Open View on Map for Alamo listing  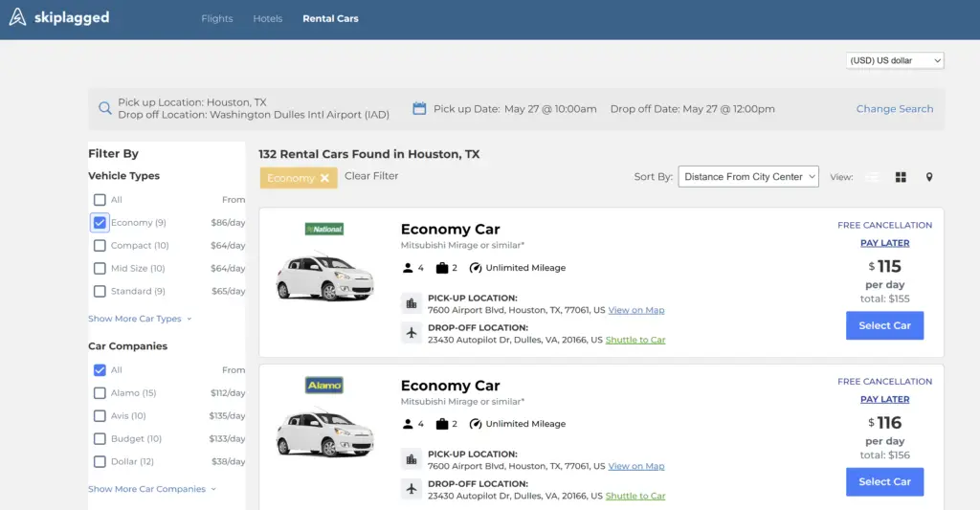click(636, 466)
